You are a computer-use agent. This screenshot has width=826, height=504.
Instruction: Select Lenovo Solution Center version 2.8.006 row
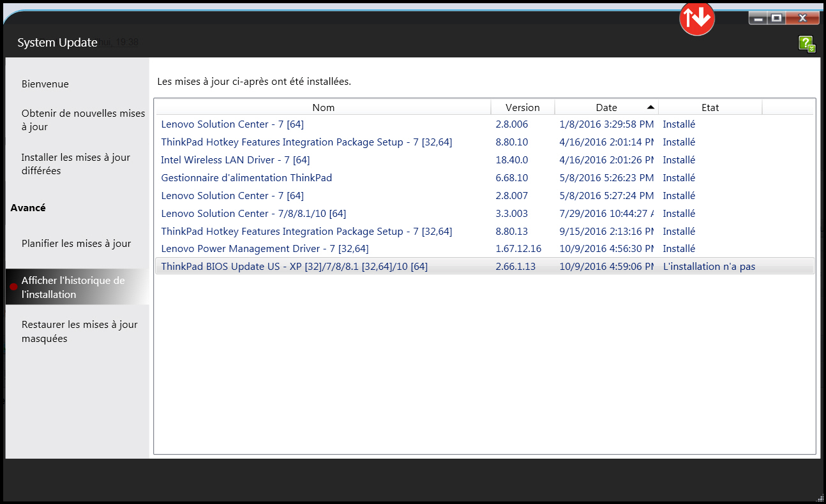point(484,124)
